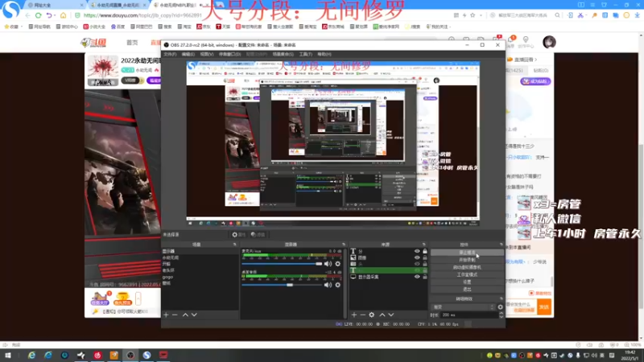Open OBS 文件(F) menu
This screenshot has width=644, height=362.
[170, 54]
